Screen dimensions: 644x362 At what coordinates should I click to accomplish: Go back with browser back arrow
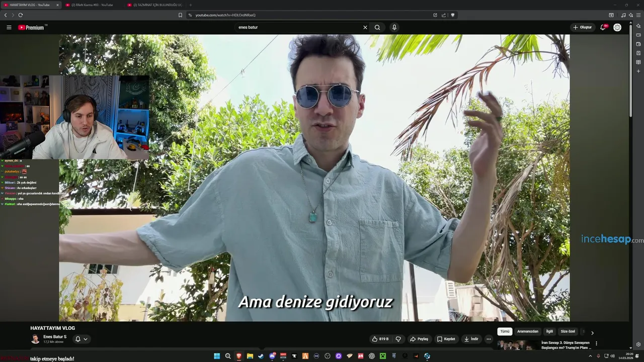point(6,15)
